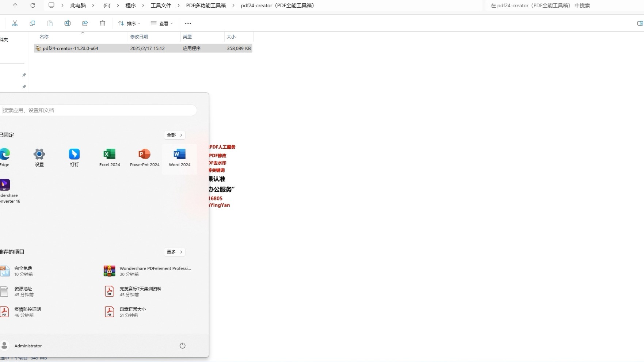The width and height of the screenshot is (644, 362).
Task: Launch 钉钉 from the pinned apps
Action: click(x=74, y=157)
